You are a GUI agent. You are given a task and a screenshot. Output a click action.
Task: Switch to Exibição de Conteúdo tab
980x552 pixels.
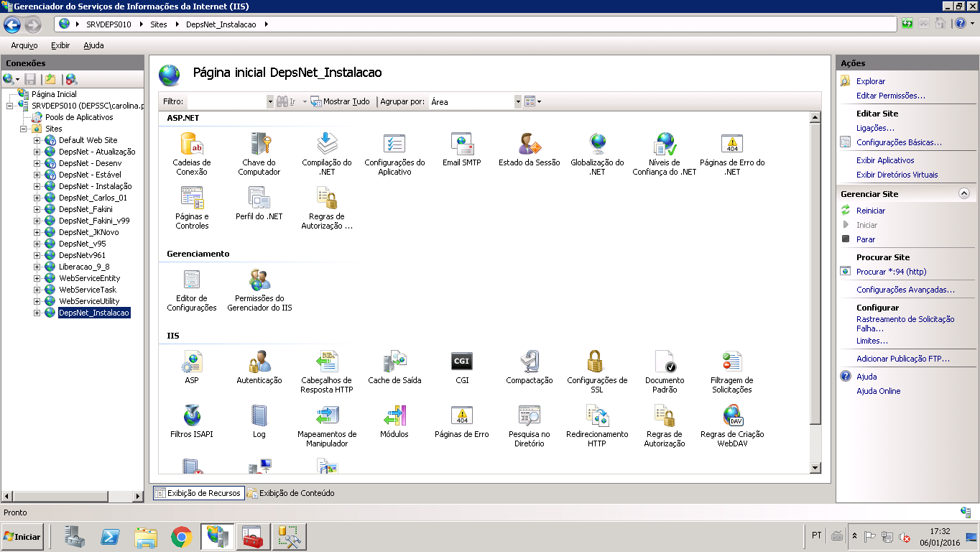(291, 493)
